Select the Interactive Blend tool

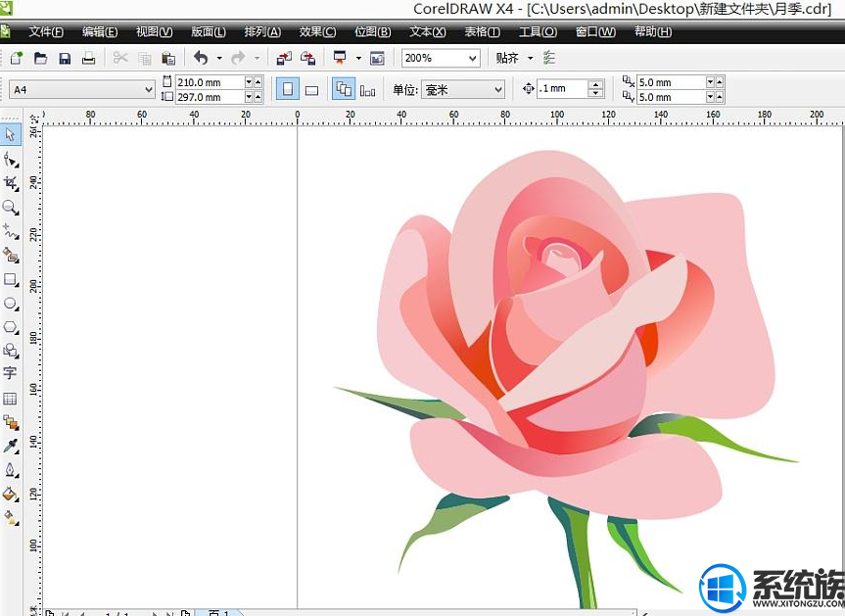pyautogui.click(x=11, y=422)
